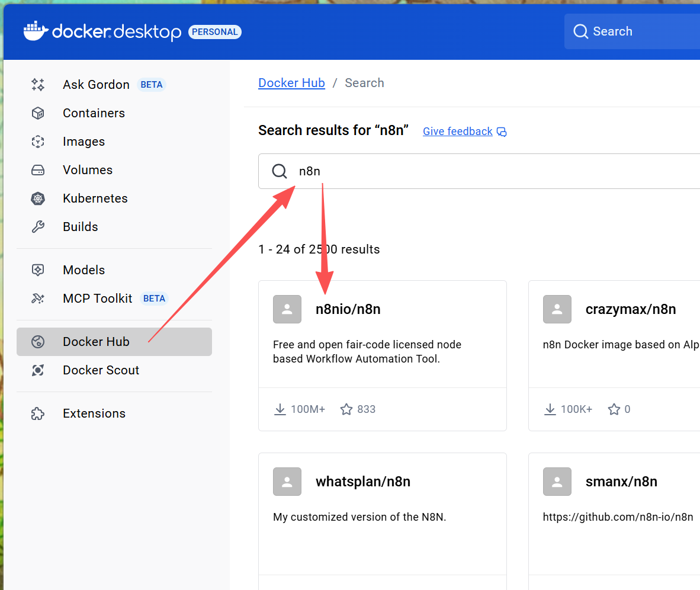Viewport: 700px width, 590px height.
Task: Open MCP Toolkit section
Action: 114,299
